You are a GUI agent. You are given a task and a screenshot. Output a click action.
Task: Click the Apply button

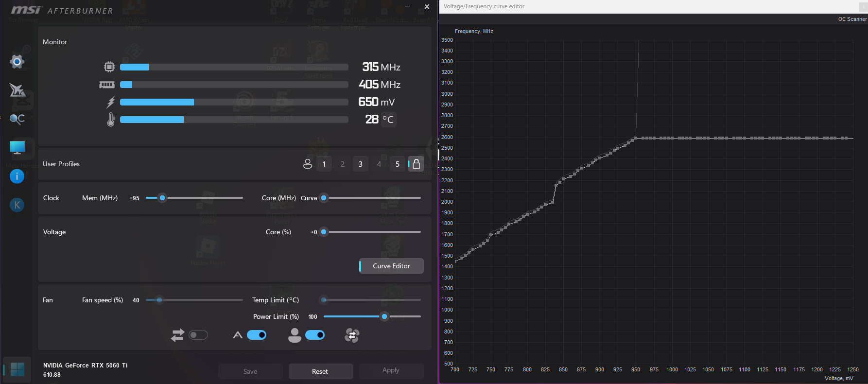391,371
